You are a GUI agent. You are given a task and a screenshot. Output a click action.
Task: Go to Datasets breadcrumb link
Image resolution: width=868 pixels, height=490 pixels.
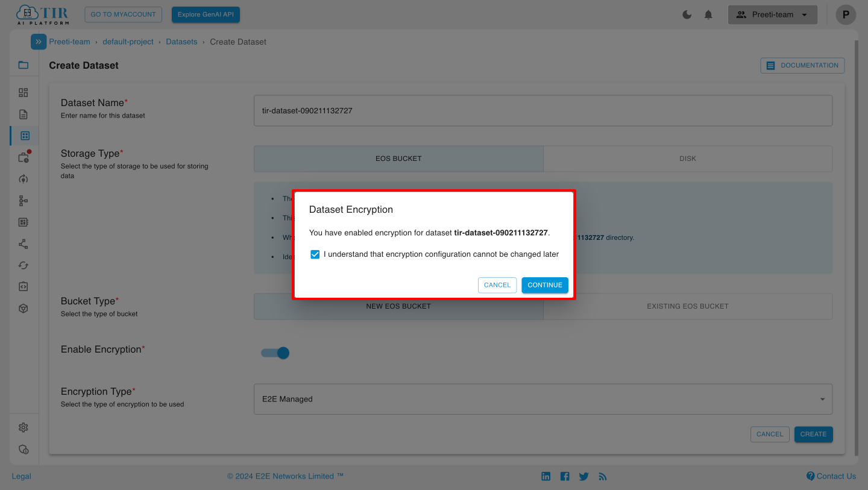pos(181,42)
